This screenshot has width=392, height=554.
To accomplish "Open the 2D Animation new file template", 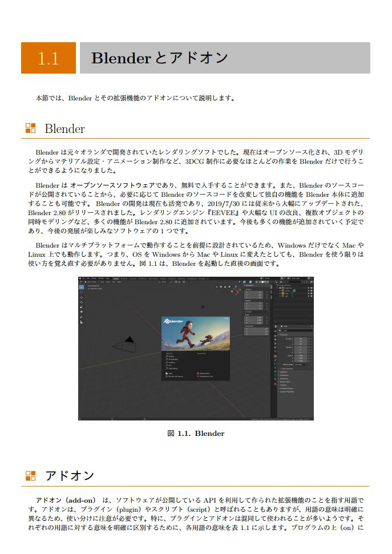I will (x=172, y=359).
